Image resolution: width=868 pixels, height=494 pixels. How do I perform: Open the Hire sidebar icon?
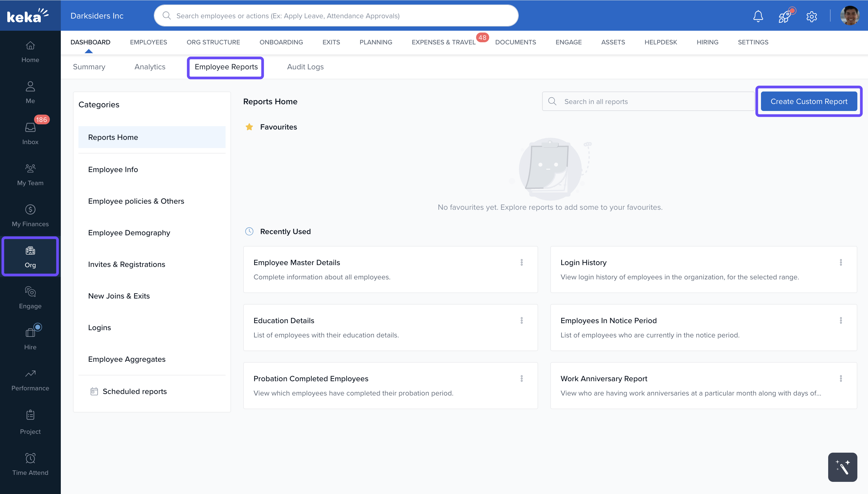30,338
